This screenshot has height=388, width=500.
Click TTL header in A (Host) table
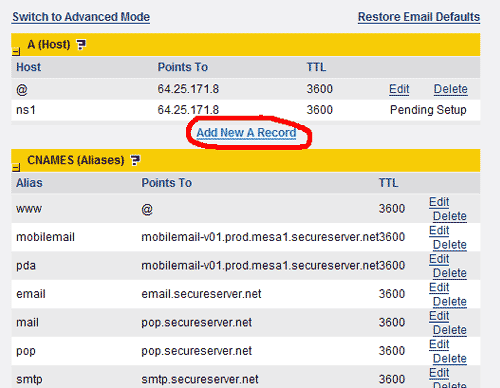click(316, 67)
